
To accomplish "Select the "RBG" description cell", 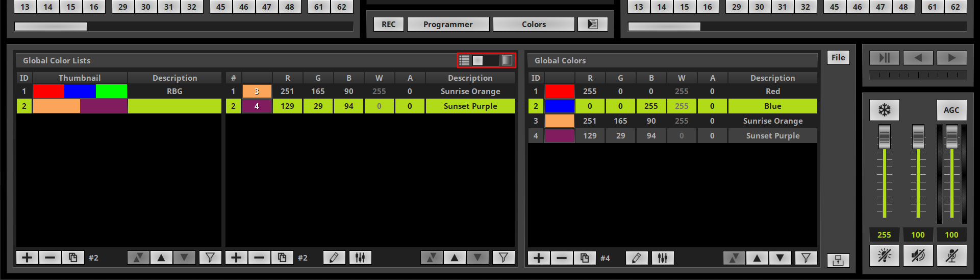I will tap(174, 91).
